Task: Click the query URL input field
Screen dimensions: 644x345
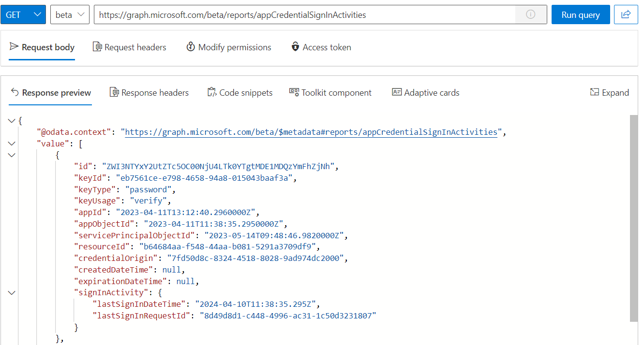Action: click(x=305, y=14)
